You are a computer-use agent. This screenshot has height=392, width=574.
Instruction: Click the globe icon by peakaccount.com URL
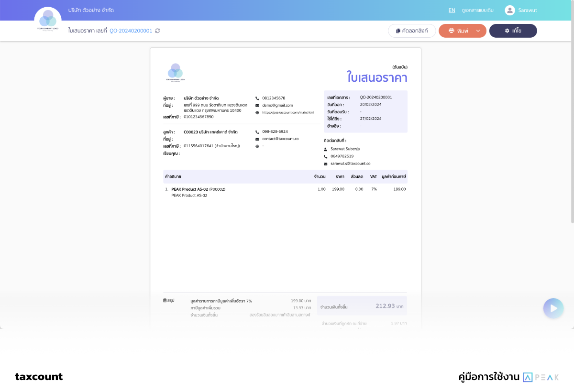click(x=257, y=113)
